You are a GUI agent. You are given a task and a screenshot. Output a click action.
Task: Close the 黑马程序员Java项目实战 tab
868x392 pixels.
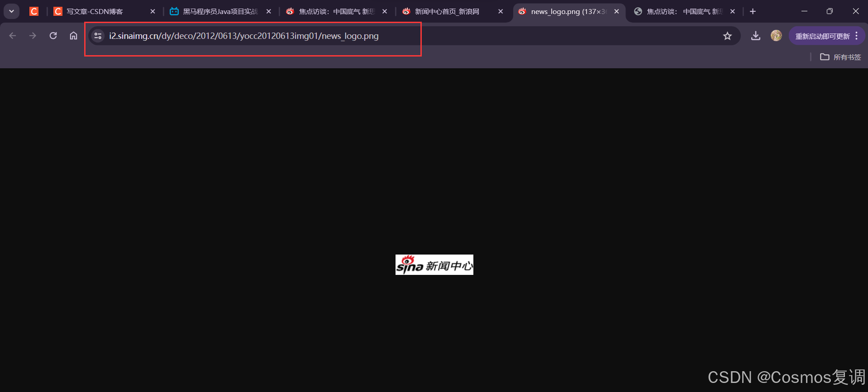pyautogui.click(x=269, y=11)
